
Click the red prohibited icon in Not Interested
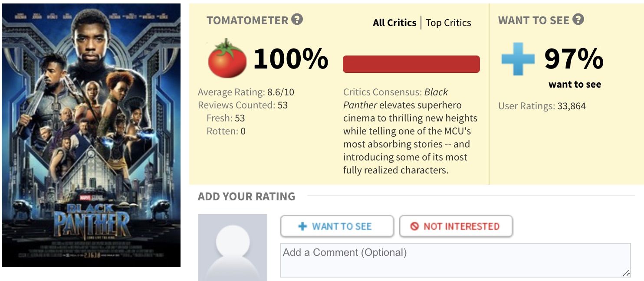[414, 226]
